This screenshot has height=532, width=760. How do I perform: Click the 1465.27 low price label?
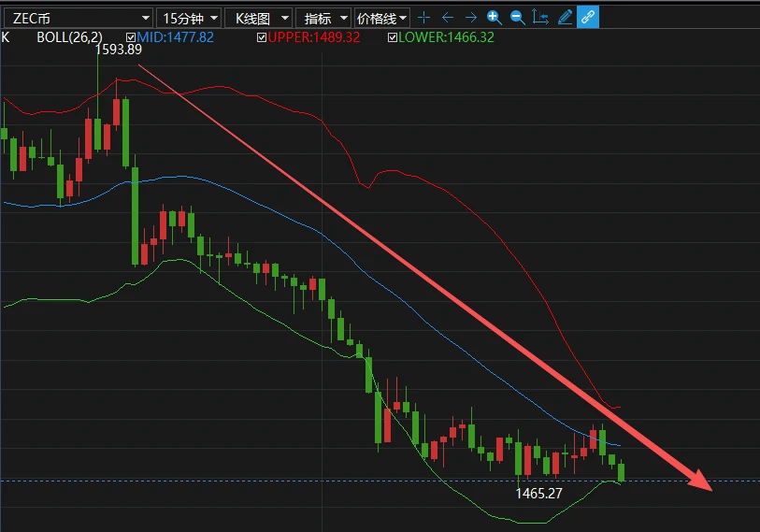click(x=538, y=494)
